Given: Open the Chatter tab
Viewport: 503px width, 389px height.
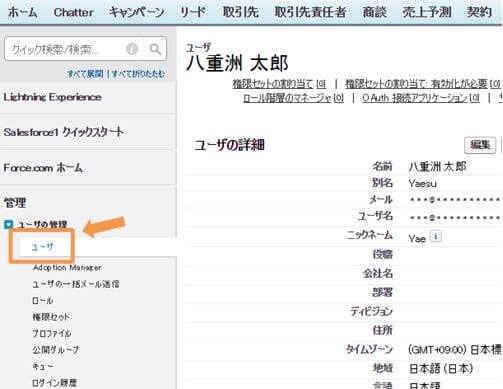Looking at the screenshot, I should click(x=73, y=12).
